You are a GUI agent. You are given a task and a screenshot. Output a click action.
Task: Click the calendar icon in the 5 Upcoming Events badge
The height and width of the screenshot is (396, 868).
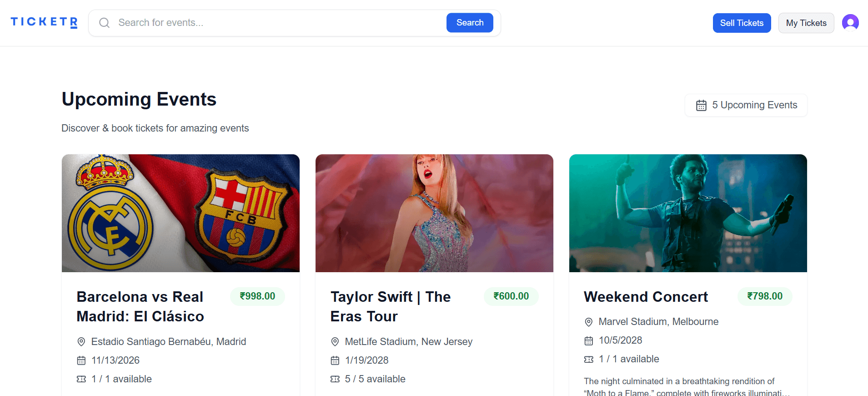tap(700, 105)
